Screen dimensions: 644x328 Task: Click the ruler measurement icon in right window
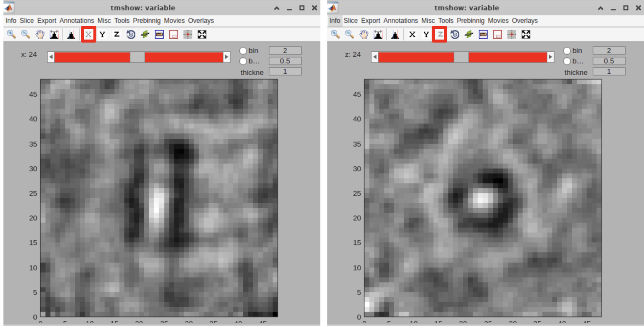[x=483, y=34]
